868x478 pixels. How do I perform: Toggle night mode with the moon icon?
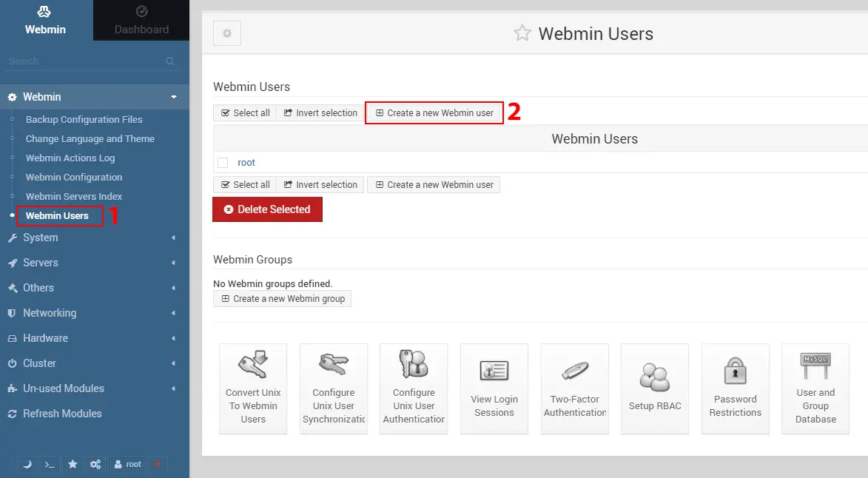point(27,464)
